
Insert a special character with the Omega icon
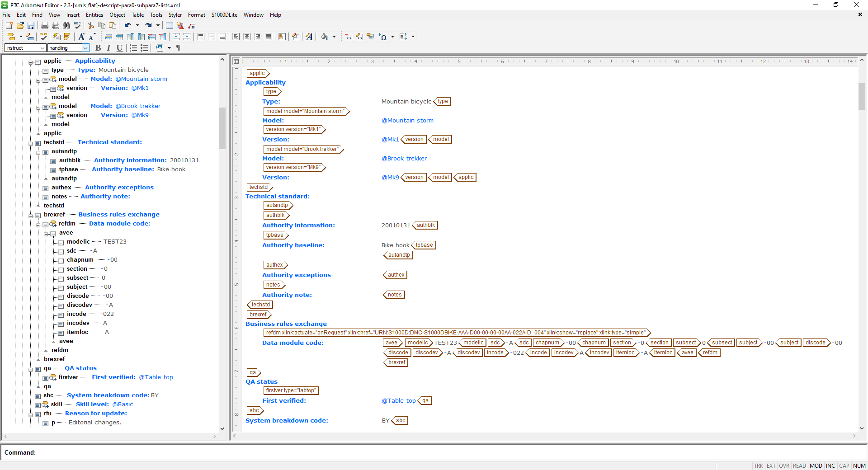click(x=383, y=37)
